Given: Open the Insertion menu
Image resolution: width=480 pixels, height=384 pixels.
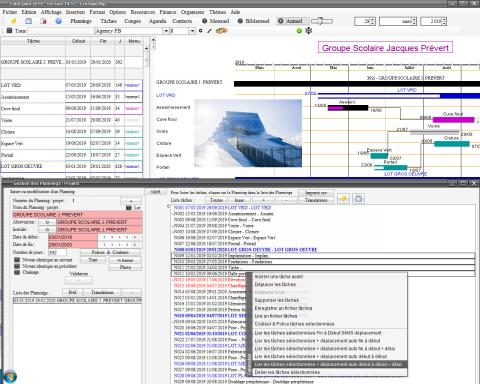Looking at the screenshot, I should [x=75, y=12].
